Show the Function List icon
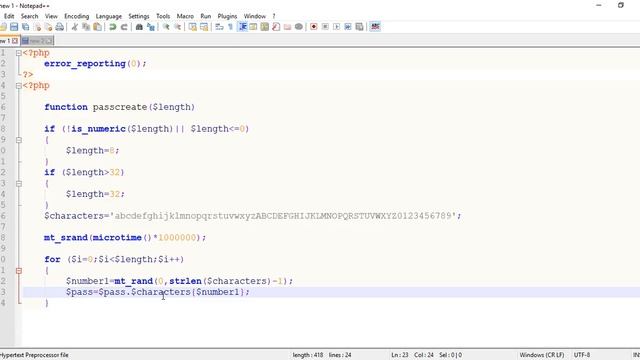 [x=276, y=27]
